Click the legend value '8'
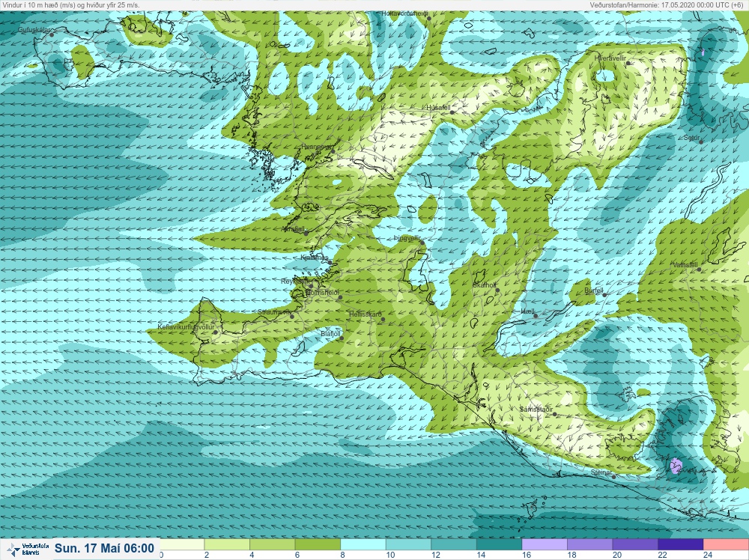Screen dimensions: 749x560 click(342, 555)
